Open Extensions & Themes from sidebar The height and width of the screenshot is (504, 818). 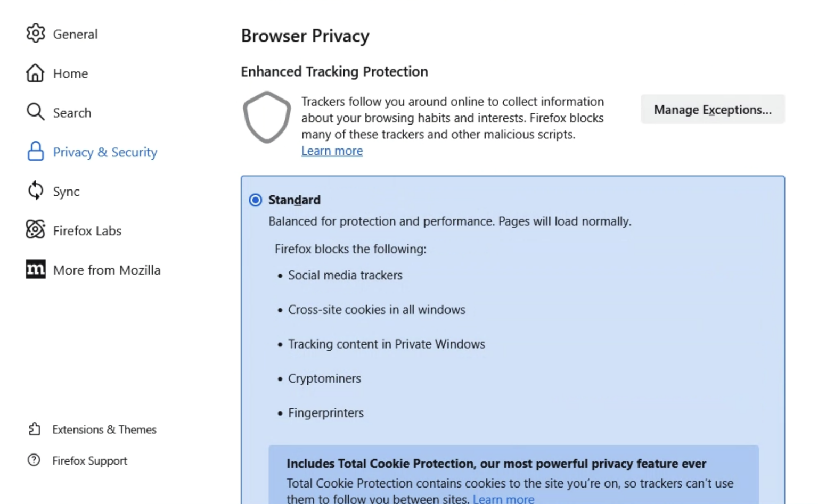pos(104,429)
